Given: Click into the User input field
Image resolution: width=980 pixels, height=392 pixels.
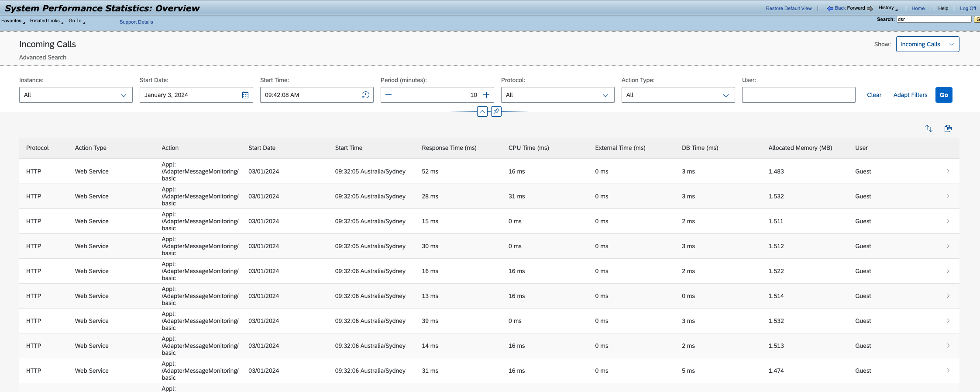Looking at the screenshot, I should click(x=798, y=95).
